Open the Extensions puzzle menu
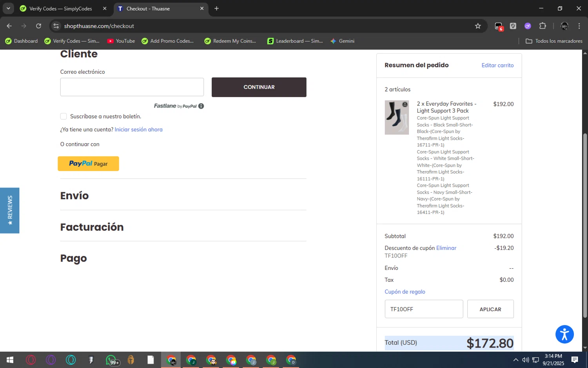This screenshot has height=368, width=588. (543, 26)
